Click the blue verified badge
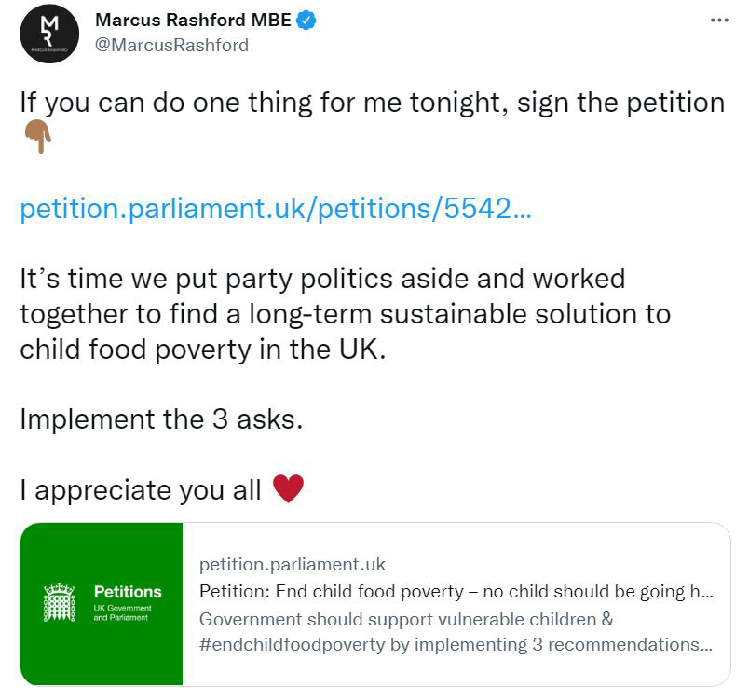Image resolution: width=749 pixels, height=700 pixels. pyautogui.click(x=307, y=21)
